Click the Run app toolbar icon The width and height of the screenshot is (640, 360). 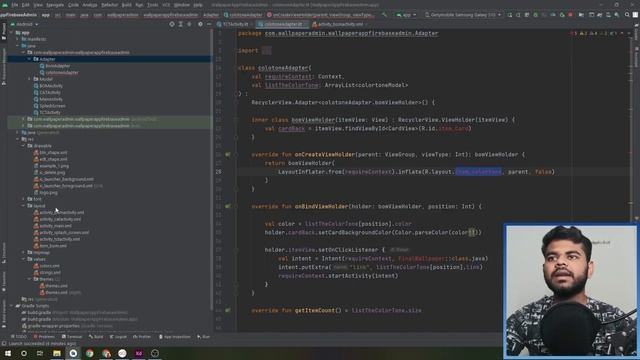click(x=510, y=15)
